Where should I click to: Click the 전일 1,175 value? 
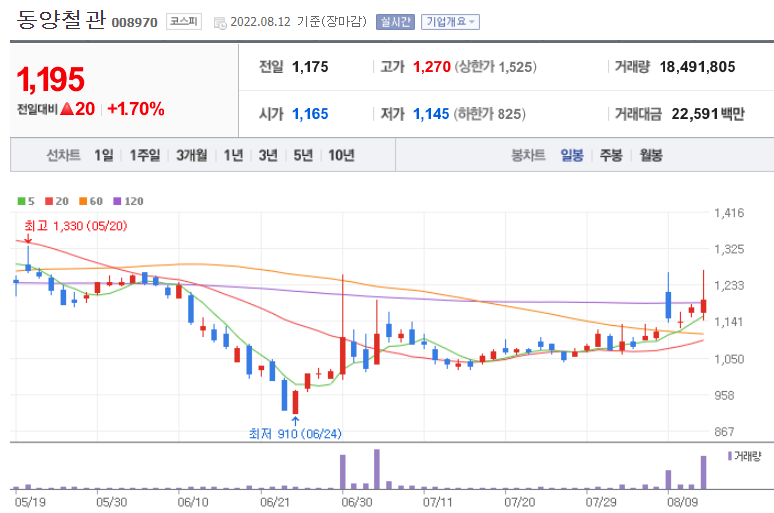click(310, 67)
